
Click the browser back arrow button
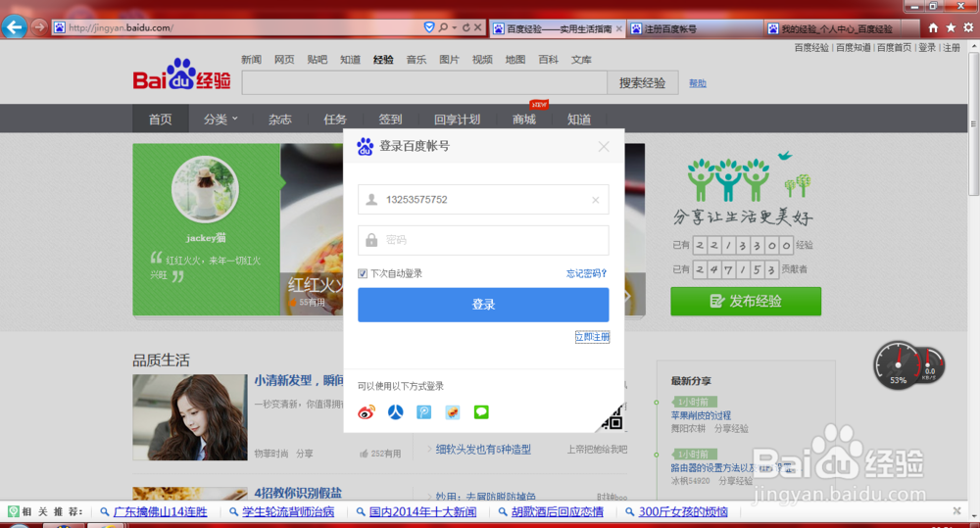pyautogui.click(x=14, y=26)
